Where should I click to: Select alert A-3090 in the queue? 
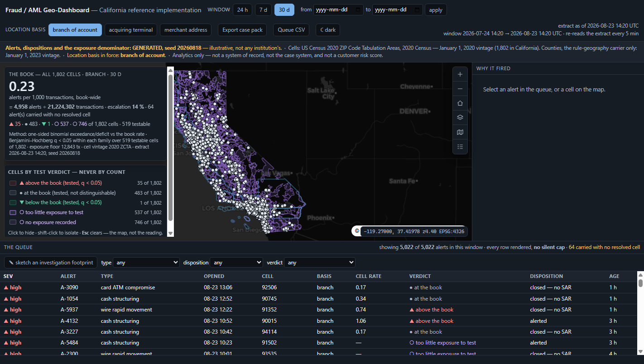point(318,287)
